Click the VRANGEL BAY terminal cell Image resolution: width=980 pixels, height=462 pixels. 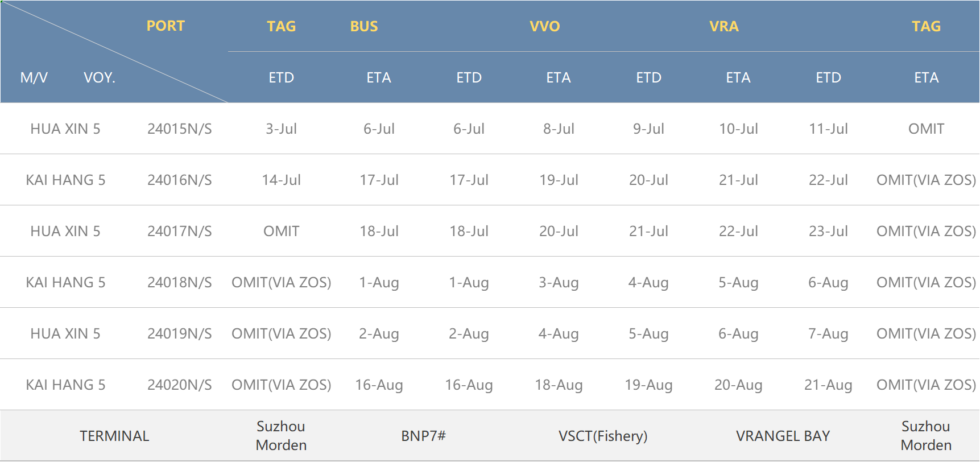[783, 436]
